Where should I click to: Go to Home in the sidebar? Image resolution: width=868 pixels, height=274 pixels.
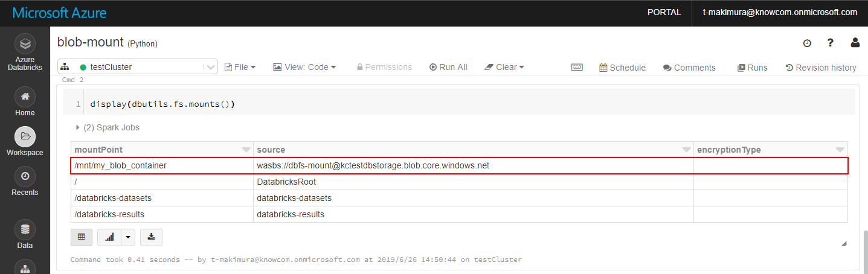coord(25,97)
